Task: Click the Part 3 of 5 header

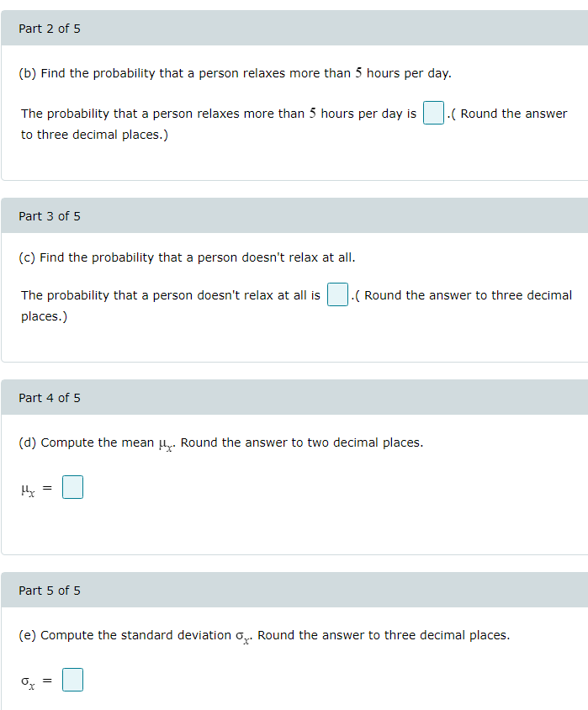Action: pyautogui.click(x=49, y=215)
